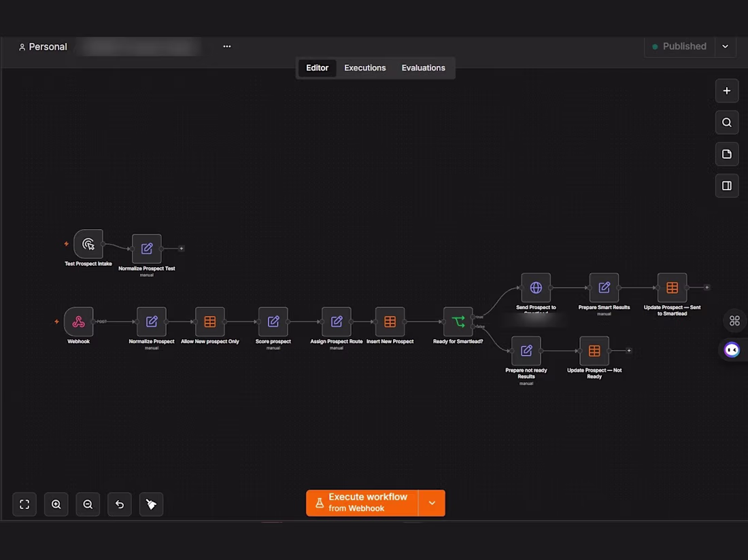Select the Allow New prospect Only node

pyautogui.click(x=210, y=321)
